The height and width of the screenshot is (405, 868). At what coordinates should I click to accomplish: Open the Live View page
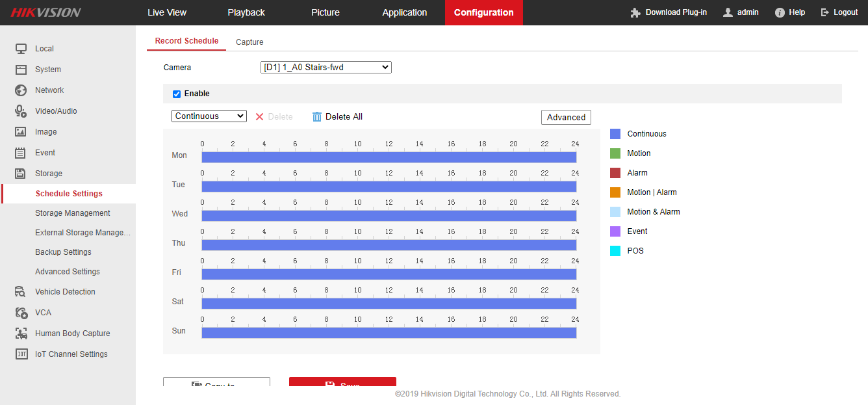pyautogui.click(x=167, y=12)
